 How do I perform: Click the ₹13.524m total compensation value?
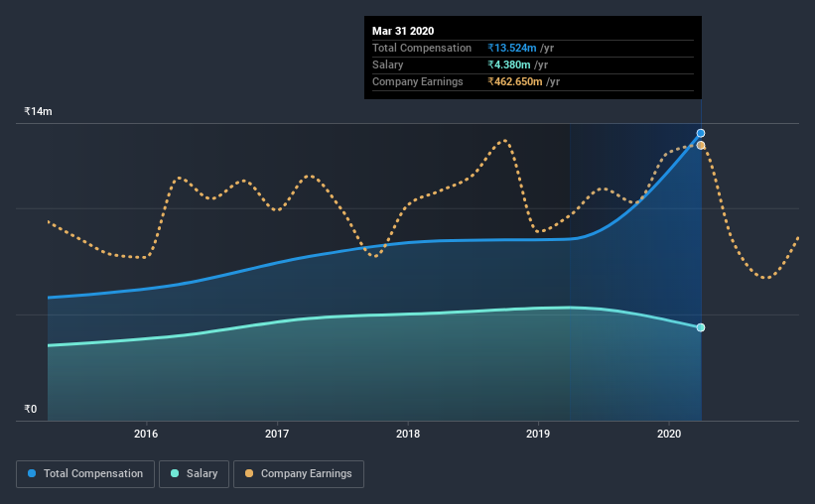(x=512, y=48)
